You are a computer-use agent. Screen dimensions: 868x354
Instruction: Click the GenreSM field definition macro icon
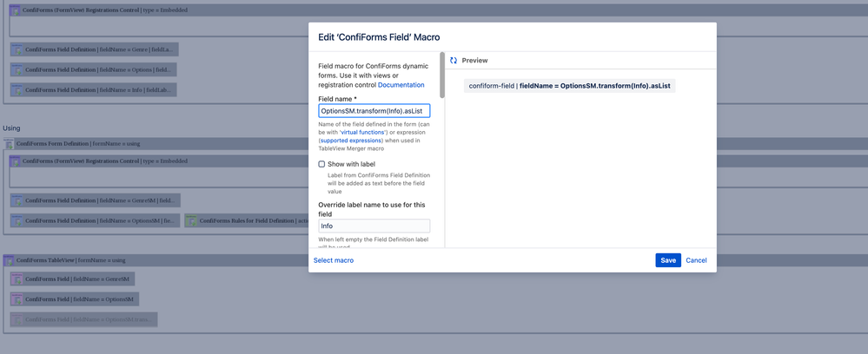click(x=16, y=200)
